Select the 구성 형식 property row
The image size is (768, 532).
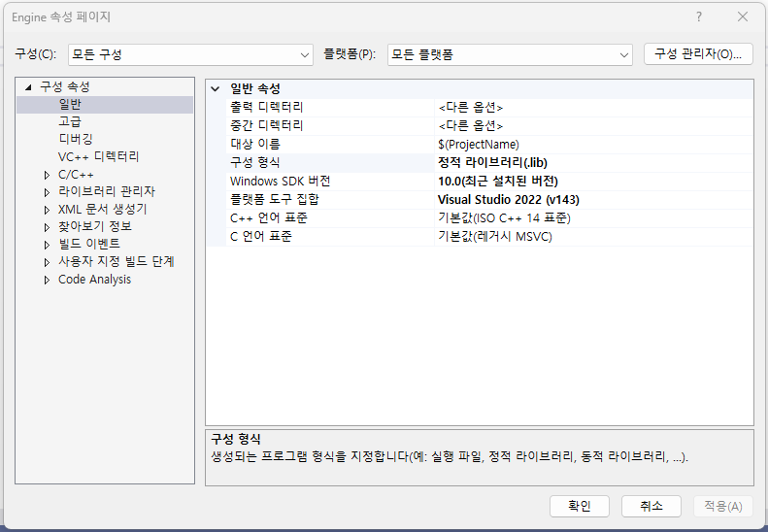coord(480,163)
